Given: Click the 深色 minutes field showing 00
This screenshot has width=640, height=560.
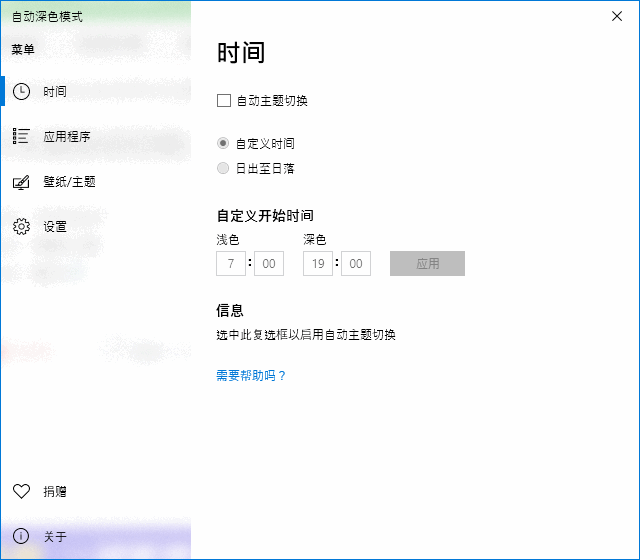Looking at the screenshot, I should 356,264.
